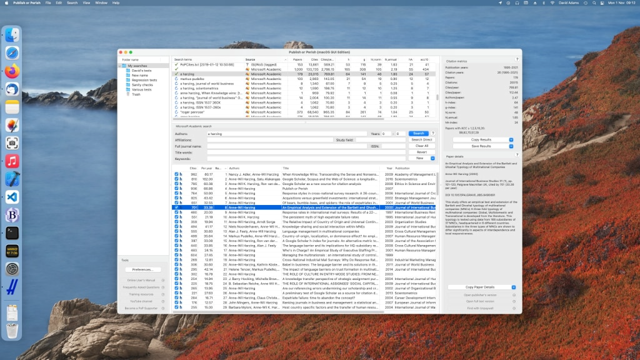Toggle checkbox for the highlighted 'An Empirical Analysis' paper
This screenshot has width=640, height=360.
click(x=176, y=208)
